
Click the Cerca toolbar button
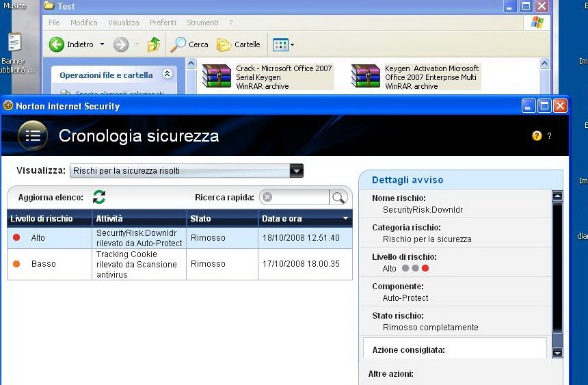[x=189, y=45]
